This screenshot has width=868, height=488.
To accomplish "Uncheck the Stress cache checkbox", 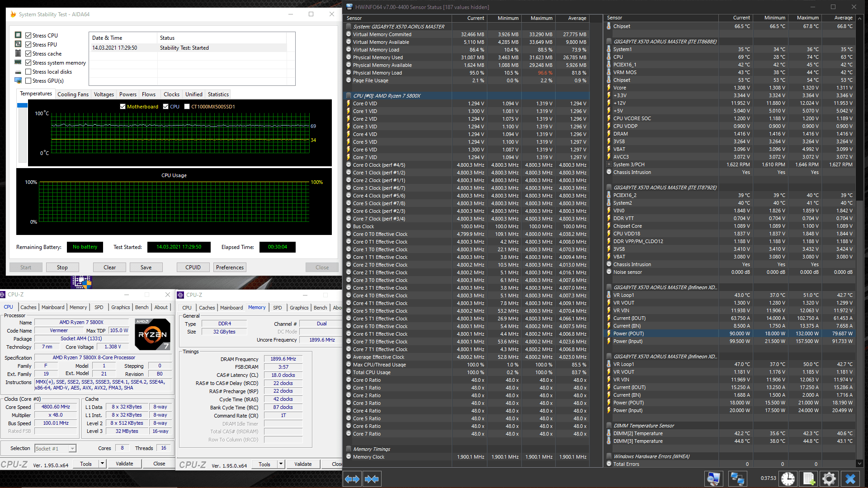I will [x=28, y=53].
